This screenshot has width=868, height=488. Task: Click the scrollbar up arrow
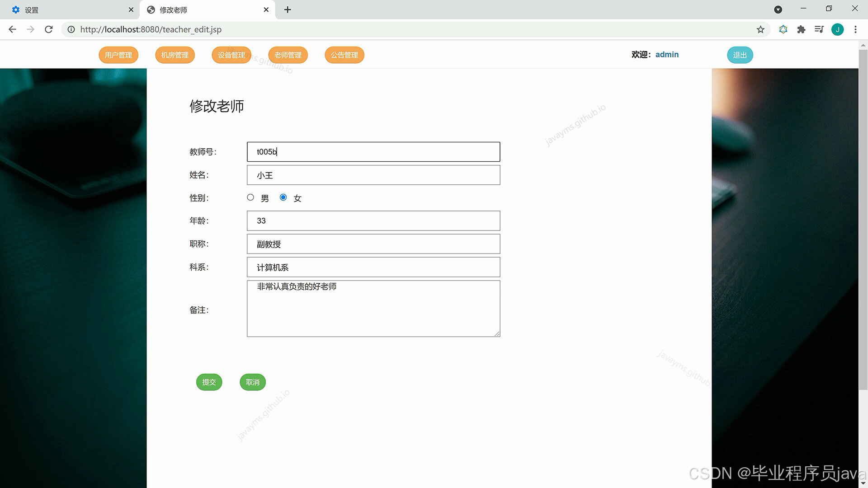(863, 45)
